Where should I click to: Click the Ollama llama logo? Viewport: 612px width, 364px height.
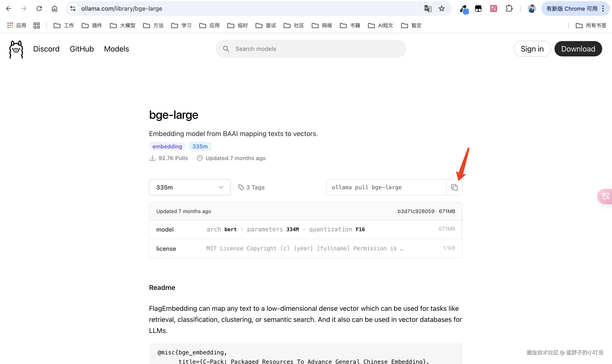pos(16,49)
